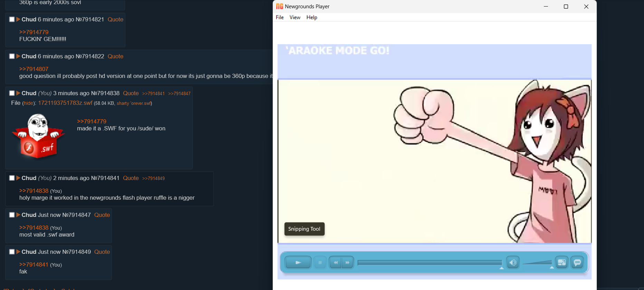Tick the checkbox for post №7914841

[12, 178]
